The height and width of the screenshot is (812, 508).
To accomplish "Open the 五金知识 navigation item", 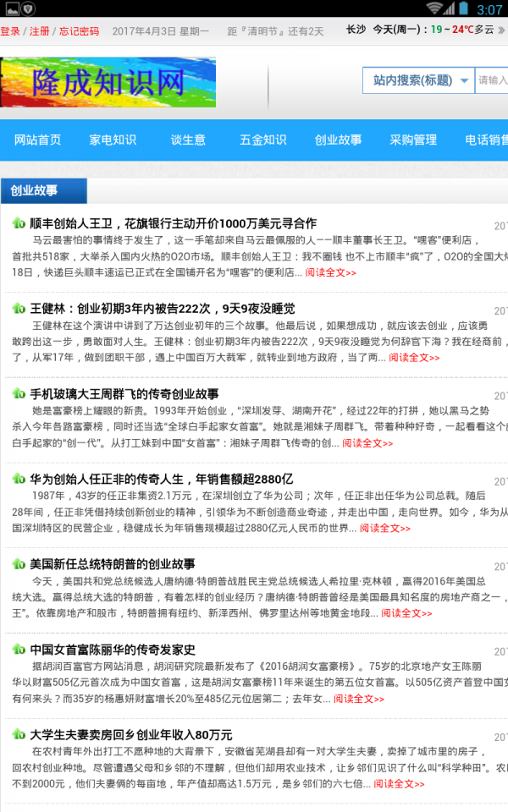I will [262, 140].
